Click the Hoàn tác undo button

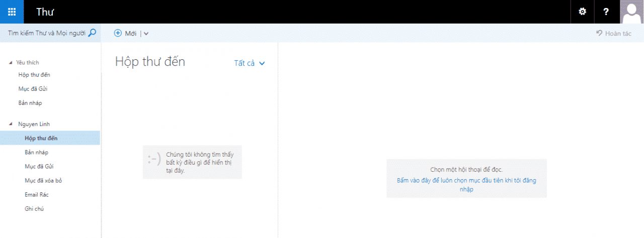(x=614, y=33)
